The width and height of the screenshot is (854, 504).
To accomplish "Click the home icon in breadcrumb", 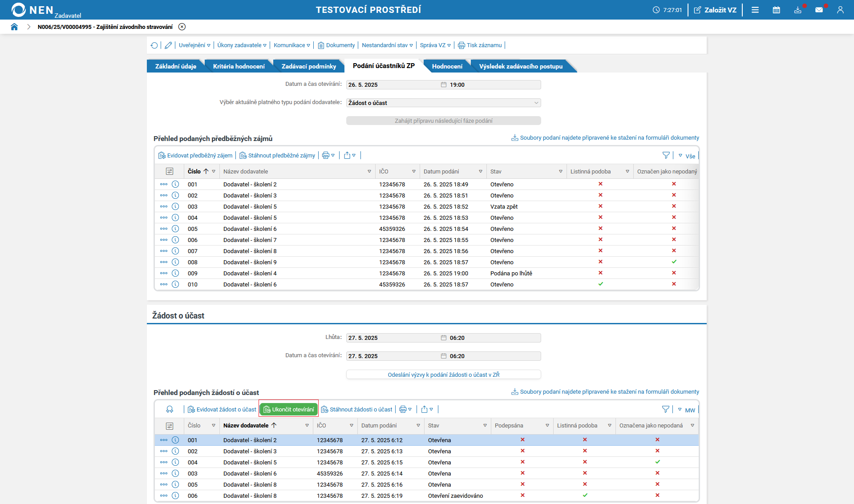I will [14, 27].
